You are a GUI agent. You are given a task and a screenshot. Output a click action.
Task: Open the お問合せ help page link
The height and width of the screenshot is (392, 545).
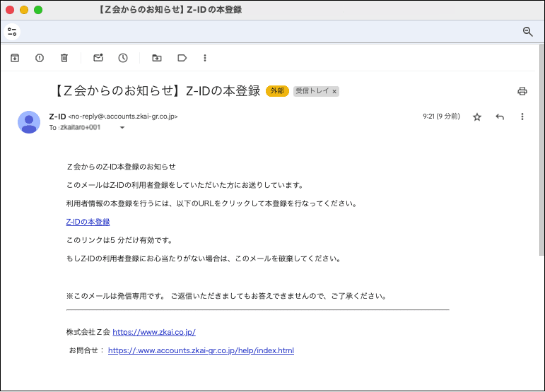point(201,350)
